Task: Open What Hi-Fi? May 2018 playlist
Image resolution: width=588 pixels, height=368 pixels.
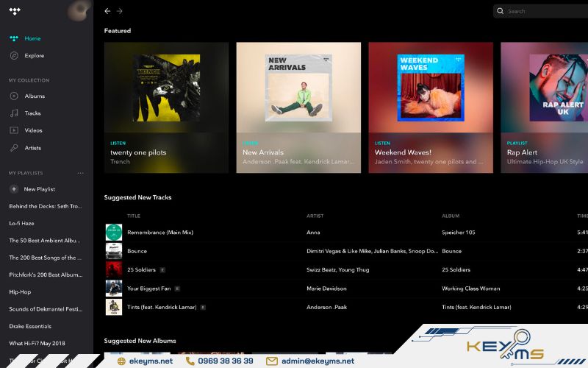Action: click(x=37, y=343)
